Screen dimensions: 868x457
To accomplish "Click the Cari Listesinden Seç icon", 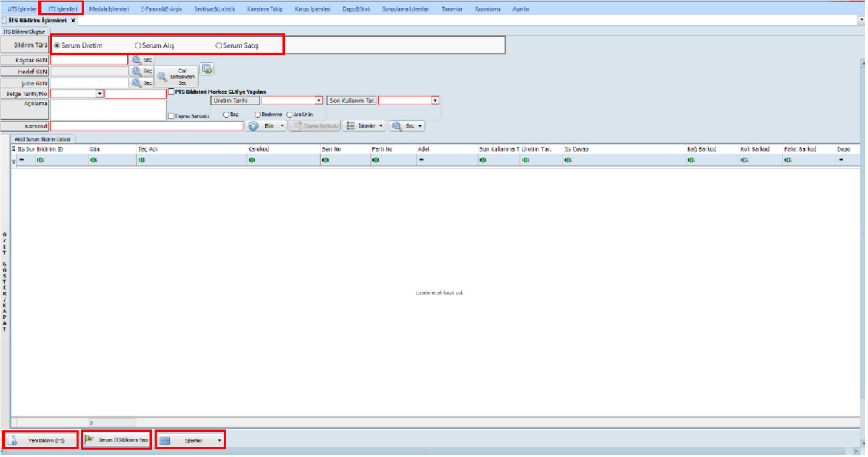I will click(162, 77).
